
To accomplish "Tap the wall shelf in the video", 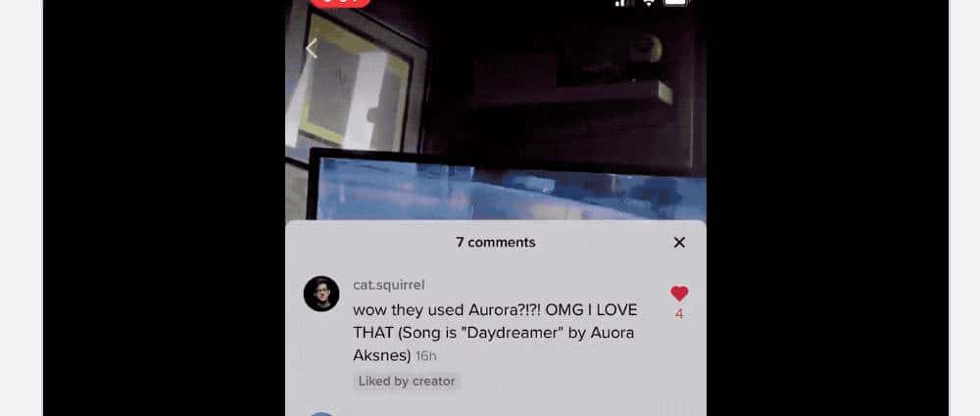I will [x=572, y=95].
